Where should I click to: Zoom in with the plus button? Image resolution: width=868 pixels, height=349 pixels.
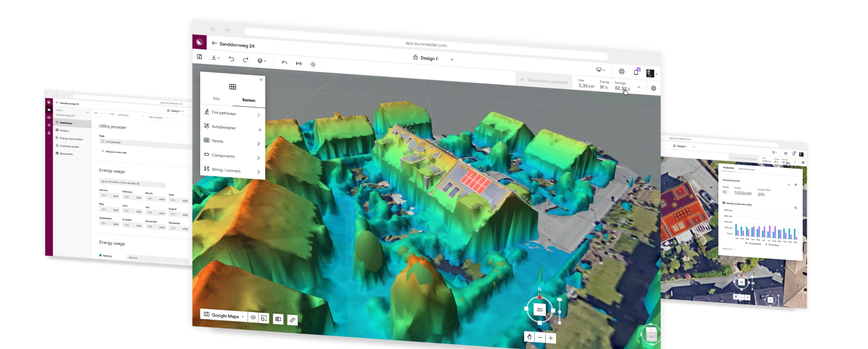point(551,338)
